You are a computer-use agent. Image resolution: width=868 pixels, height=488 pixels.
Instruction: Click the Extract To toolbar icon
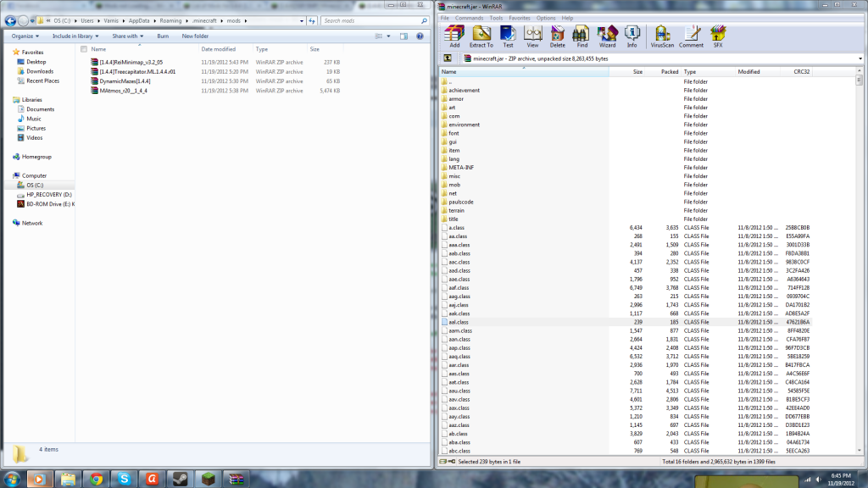coord(481,36)
